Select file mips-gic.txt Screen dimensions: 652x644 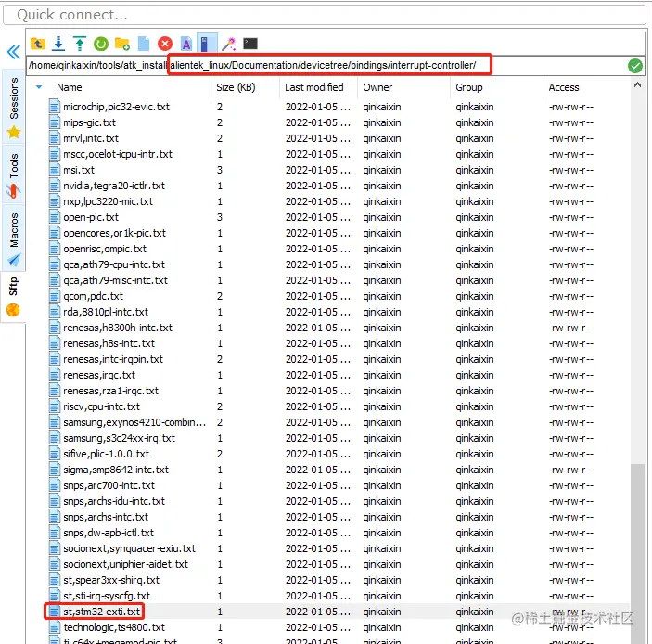tap(89, 122)
